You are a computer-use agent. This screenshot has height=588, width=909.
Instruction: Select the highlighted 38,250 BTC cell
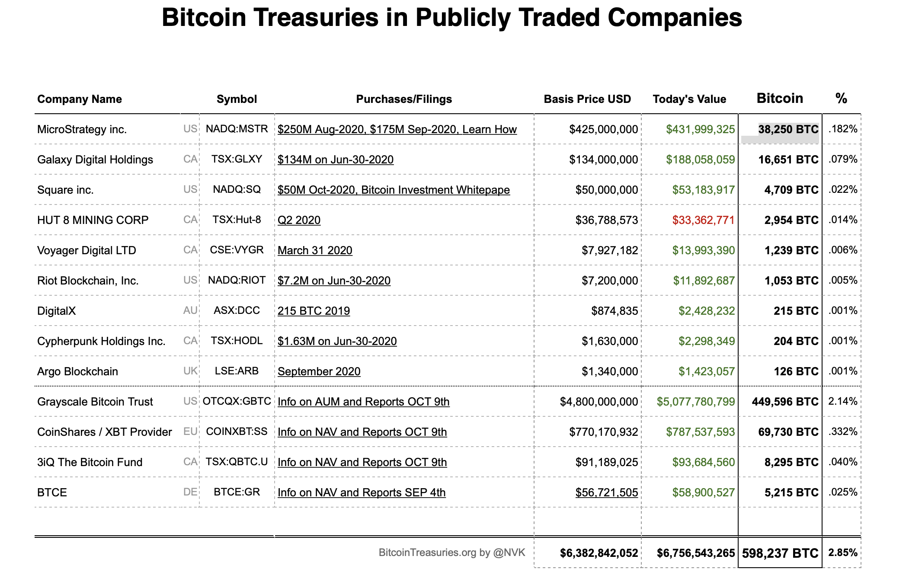788,129
